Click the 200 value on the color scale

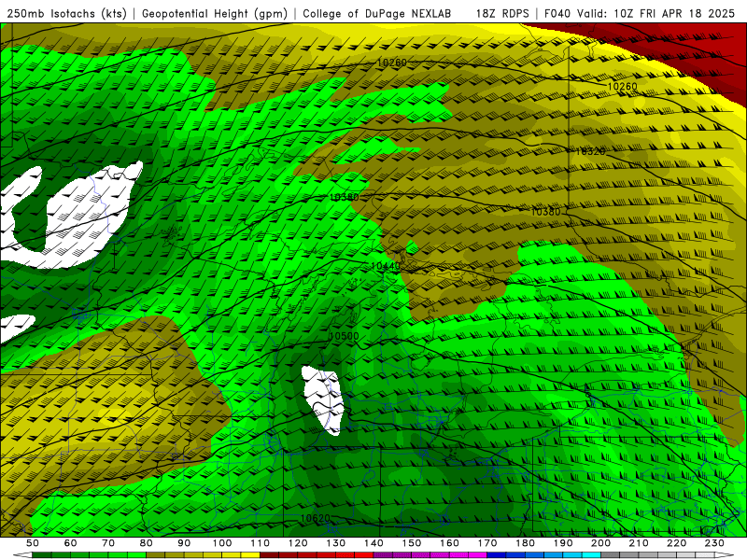coord(600,543)
